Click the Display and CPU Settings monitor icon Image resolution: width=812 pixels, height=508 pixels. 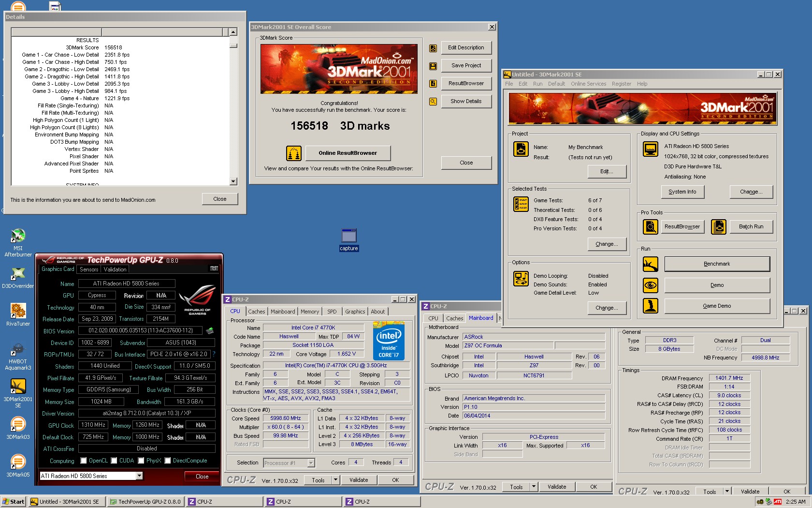pos(651,149)
